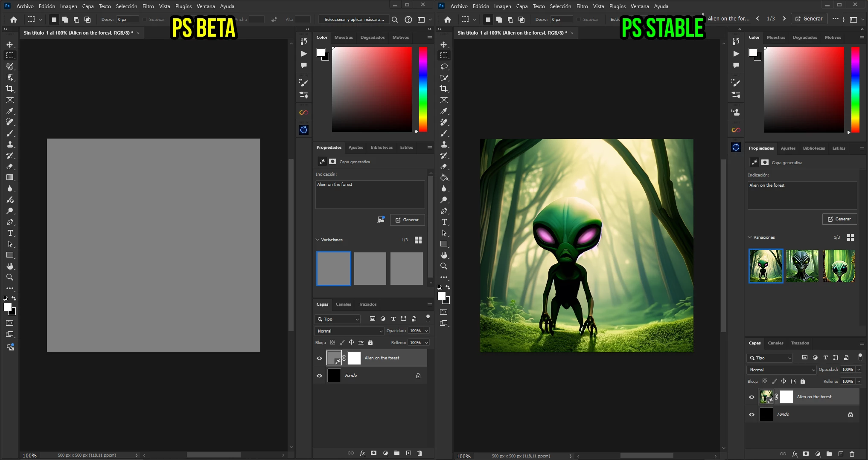Toggle visibility of 'Alien on the forest' layer in PS Stable
The height and width of the screenshot is (460, 868).
click(x=751, y=397)
